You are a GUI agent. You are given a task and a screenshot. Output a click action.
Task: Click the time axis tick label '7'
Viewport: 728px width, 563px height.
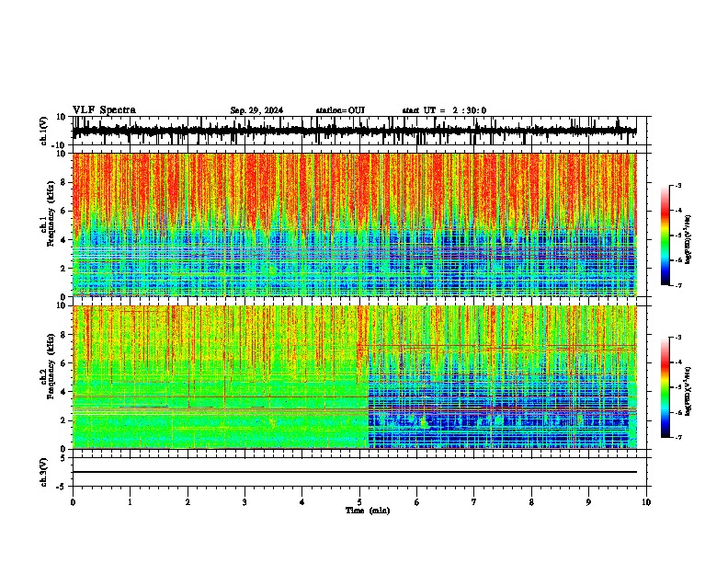tap(474, 502)
